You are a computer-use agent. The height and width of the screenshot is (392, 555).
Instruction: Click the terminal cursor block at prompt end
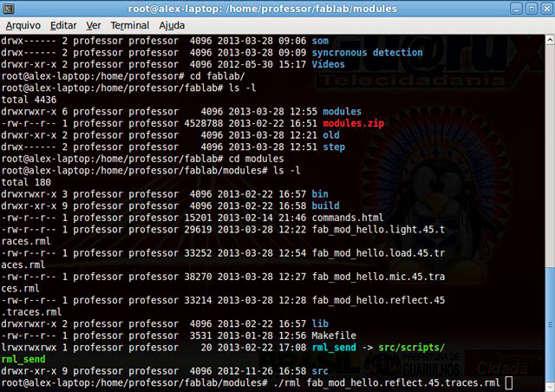tap(509, 383)
